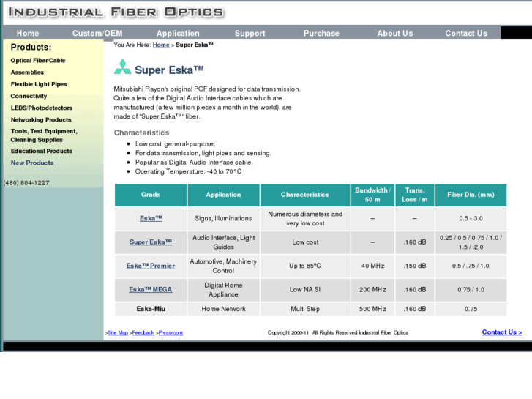The image size is (532, 399).
Task: Follow the Eska™ grade link in table
Action: point(151,218)
